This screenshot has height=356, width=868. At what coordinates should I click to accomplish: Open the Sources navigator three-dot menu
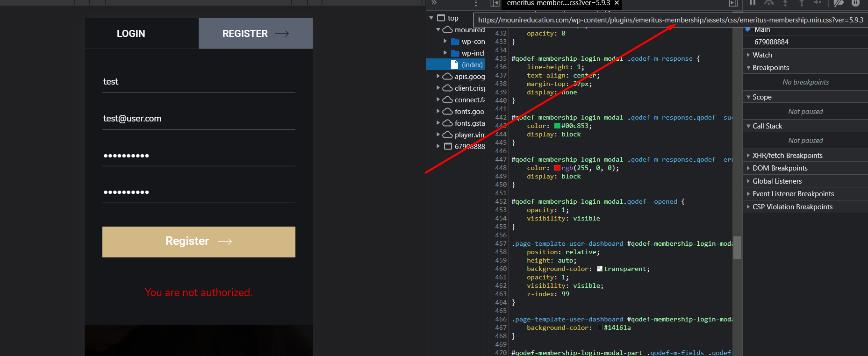476,3
